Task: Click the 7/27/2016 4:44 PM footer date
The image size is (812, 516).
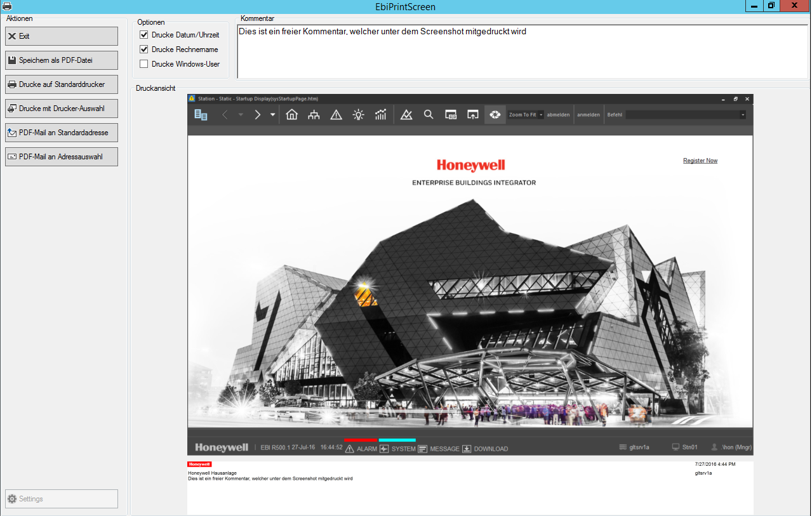Action: click(x=715, y=465)
